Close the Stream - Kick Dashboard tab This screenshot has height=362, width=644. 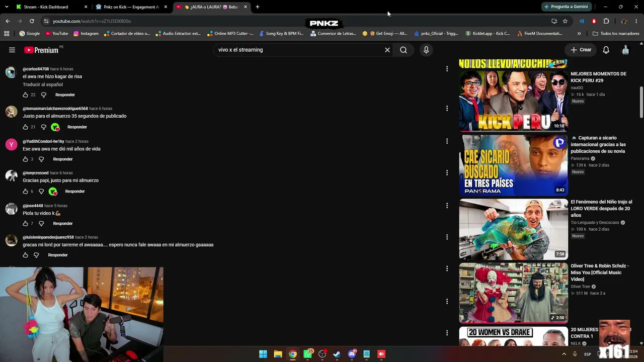86,7
